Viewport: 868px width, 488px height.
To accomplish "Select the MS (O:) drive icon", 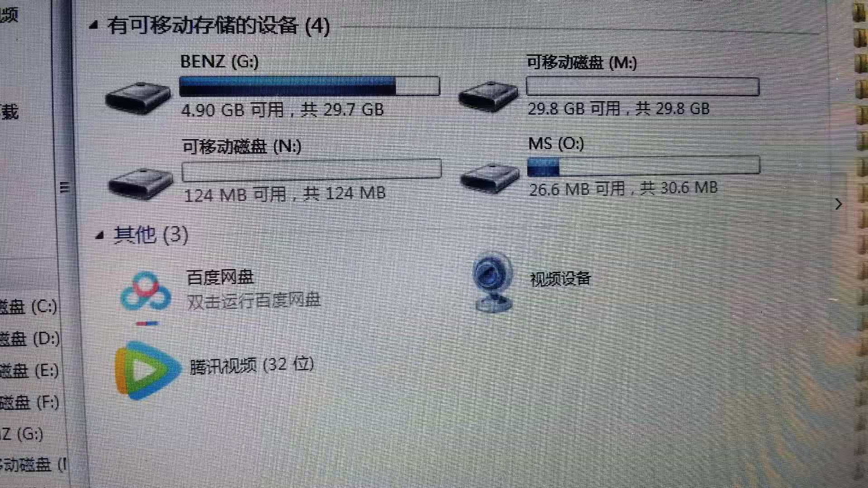I will 490,178.
